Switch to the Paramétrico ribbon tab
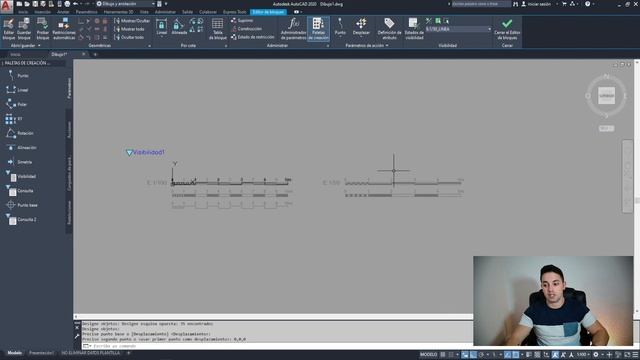Viewport: 640px width, 360px height. (87, 12)
